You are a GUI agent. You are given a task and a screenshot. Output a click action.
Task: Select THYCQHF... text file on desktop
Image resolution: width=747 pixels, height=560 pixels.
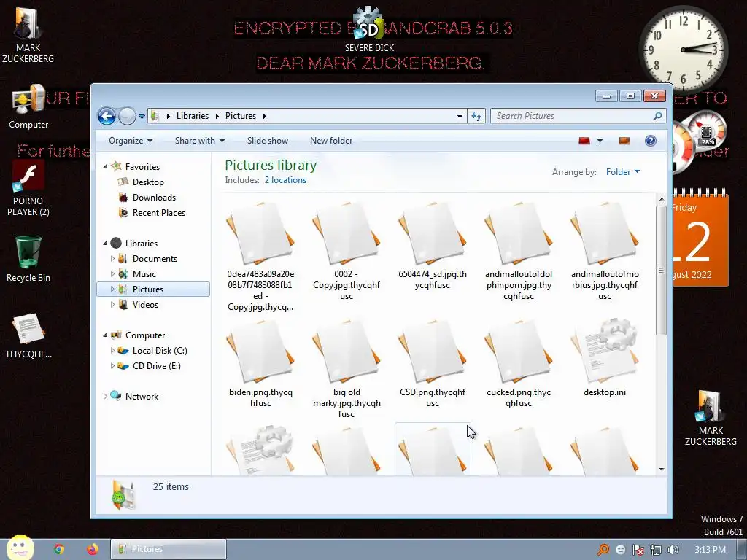click(28, 335)
